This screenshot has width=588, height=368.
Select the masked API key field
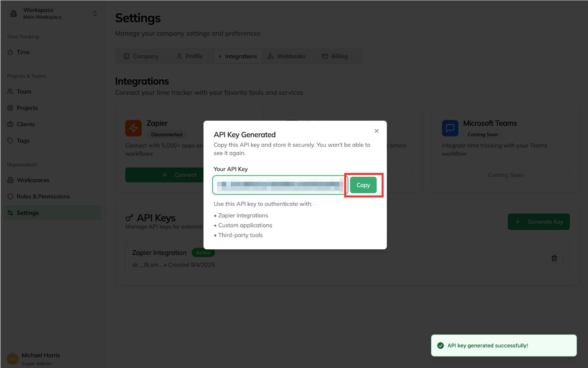click(279, 185)
